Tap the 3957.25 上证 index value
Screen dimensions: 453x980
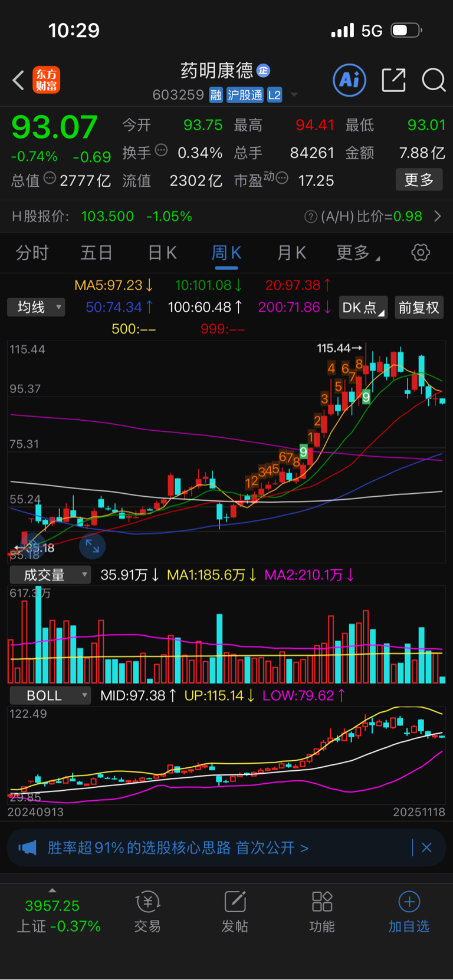point(52,906)
